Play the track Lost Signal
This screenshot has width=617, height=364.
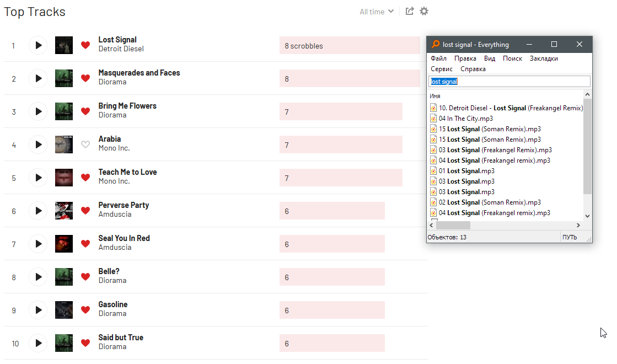[x=38, y=45]
